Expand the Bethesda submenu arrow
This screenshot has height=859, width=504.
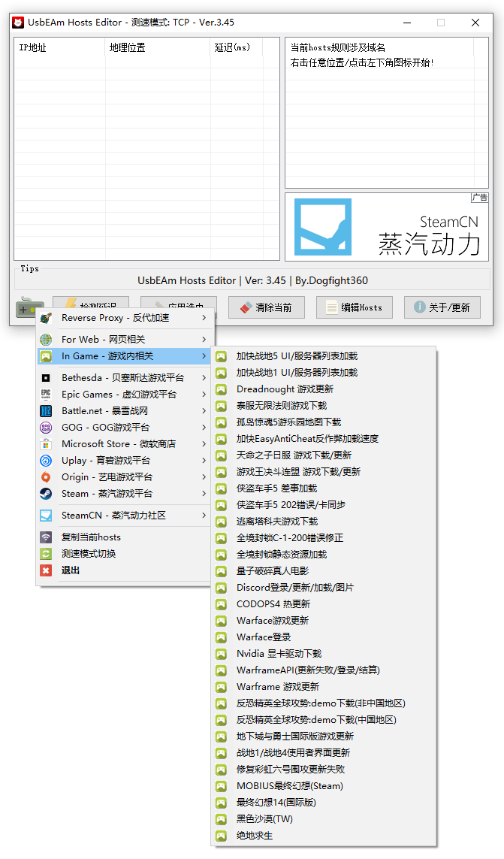[x=204, y=378]
